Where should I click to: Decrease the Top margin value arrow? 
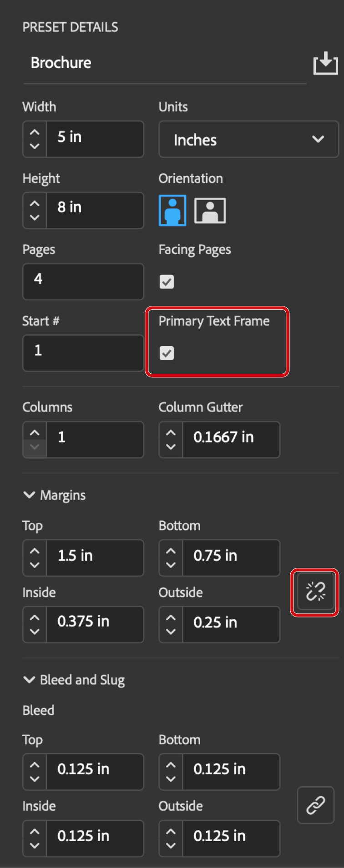(x=35, y=565)
